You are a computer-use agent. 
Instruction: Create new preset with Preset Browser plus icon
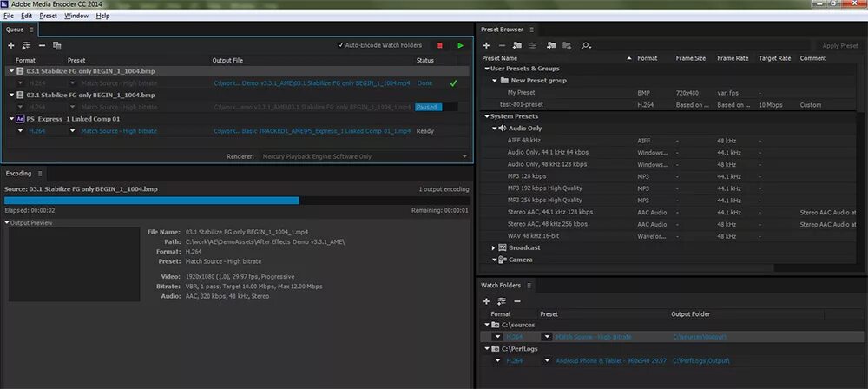point(487,45)
